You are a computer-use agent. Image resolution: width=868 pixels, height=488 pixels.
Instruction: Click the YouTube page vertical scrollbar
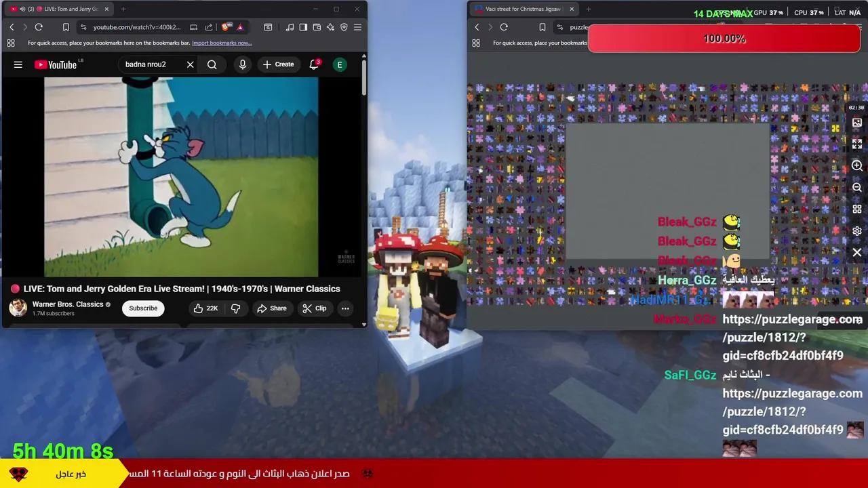tap(364, 78)
